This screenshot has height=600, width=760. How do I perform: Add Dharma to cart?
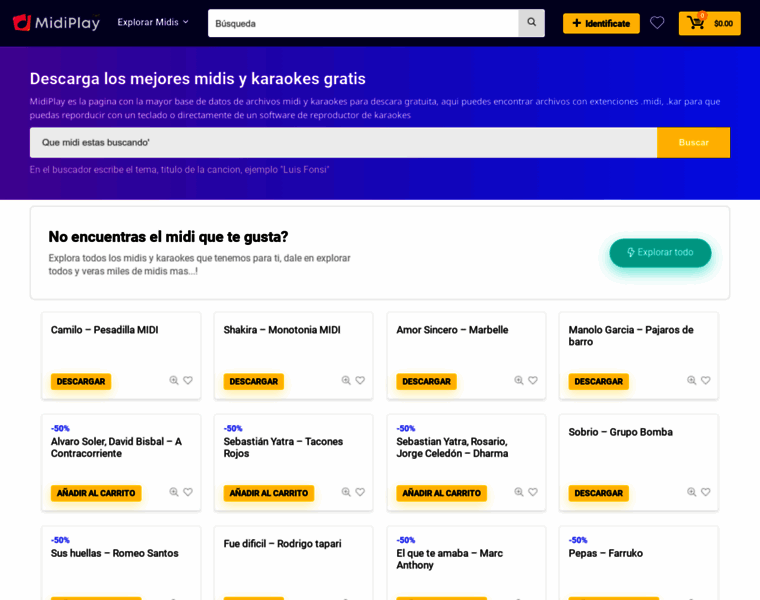point(442,493)
